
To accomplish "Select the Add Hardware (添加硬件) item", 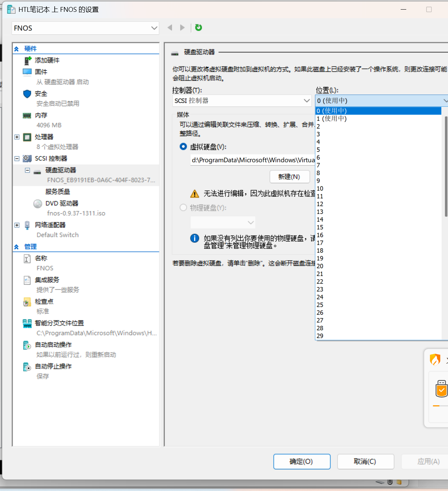I will tap(47, 60).
